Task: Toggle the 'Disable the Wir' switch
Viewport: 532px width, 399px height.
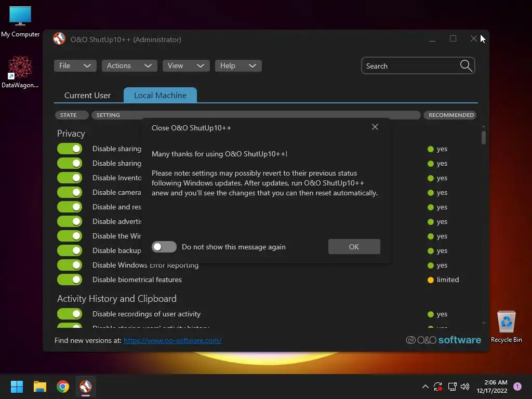Action: (70, 236)
